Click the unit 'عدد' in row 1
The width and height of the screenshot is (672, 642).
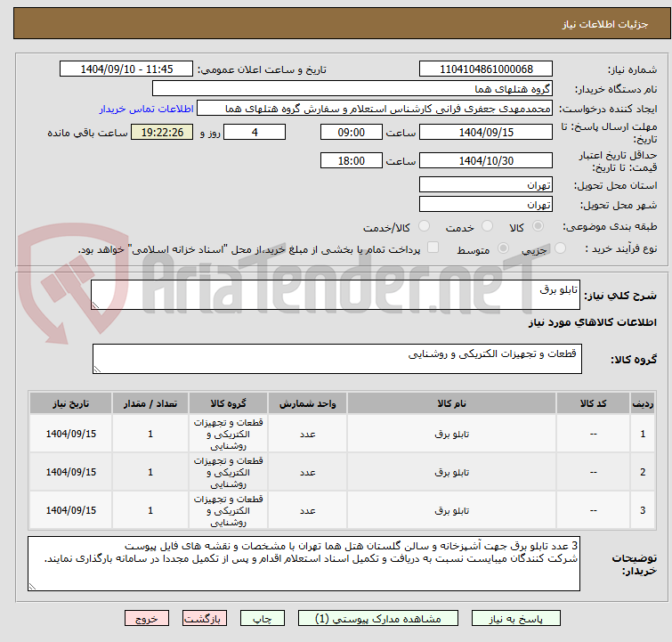308,434
